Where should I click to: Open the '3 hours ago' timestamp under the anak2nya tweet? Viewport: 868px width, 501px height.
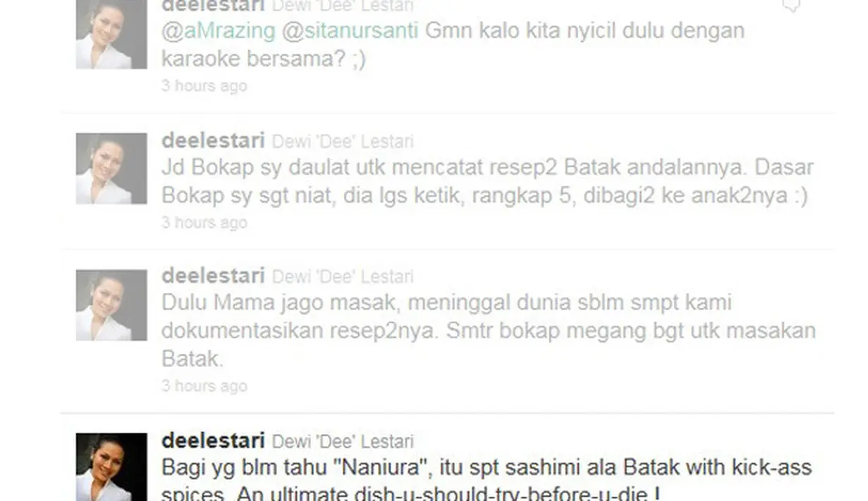pos(204,223)
